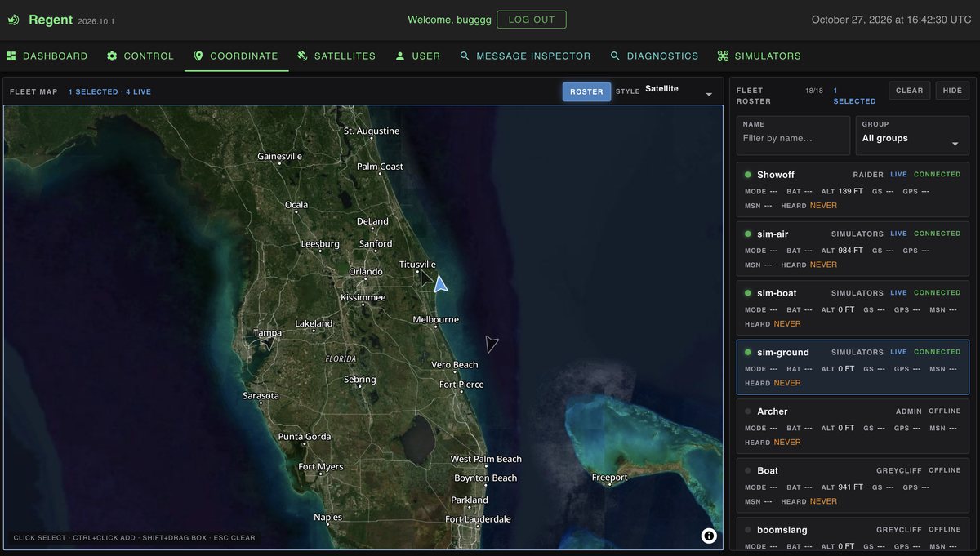This screenshot has height=556, width=980.
Task: Click the User person icon
Action: pyautogui.click(x=400, y=56)
